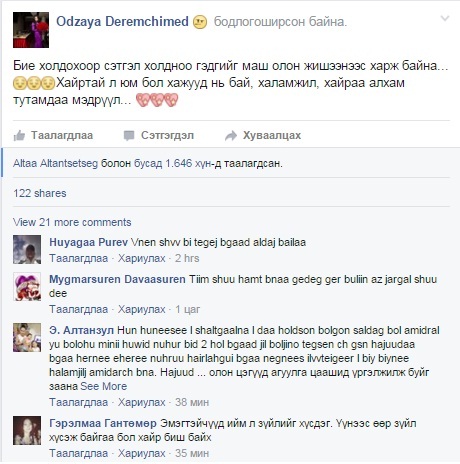Click the feeling emoji next to author name
The image size is (460, 464).
click(200, 22)
